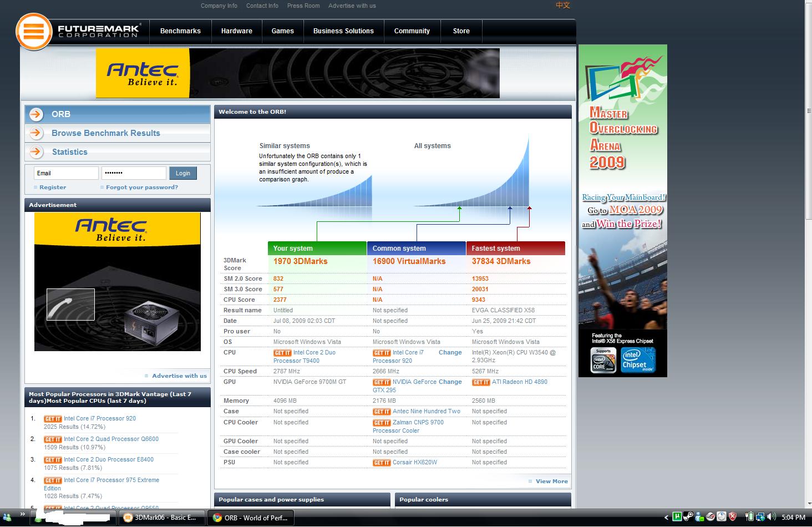Open Press Room link
Image resolution: width=812 pixels, height=527 pixels.
303,6
